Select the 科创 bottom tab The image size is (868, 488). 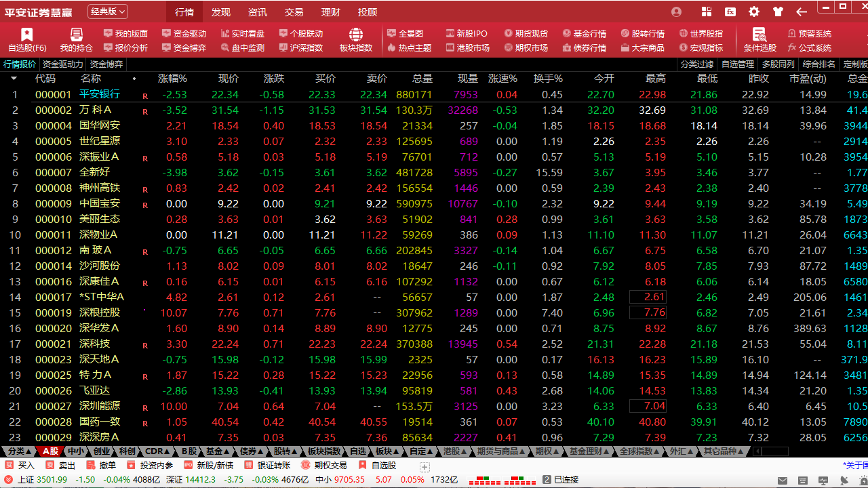127,451
